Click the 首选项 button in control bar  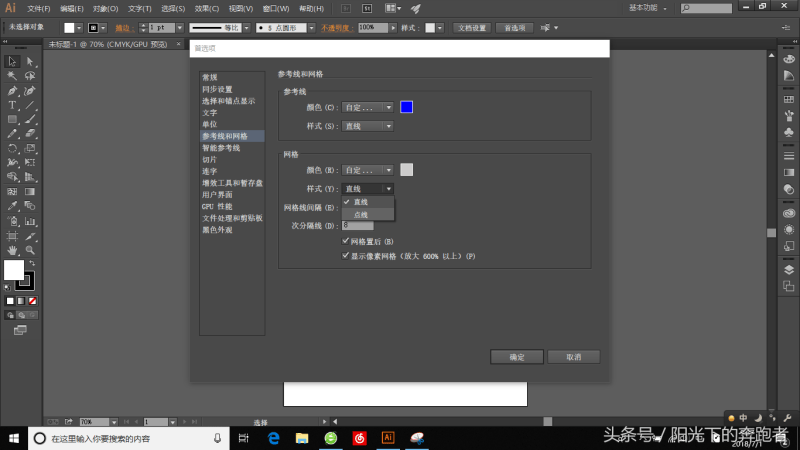tap(514, 28)
